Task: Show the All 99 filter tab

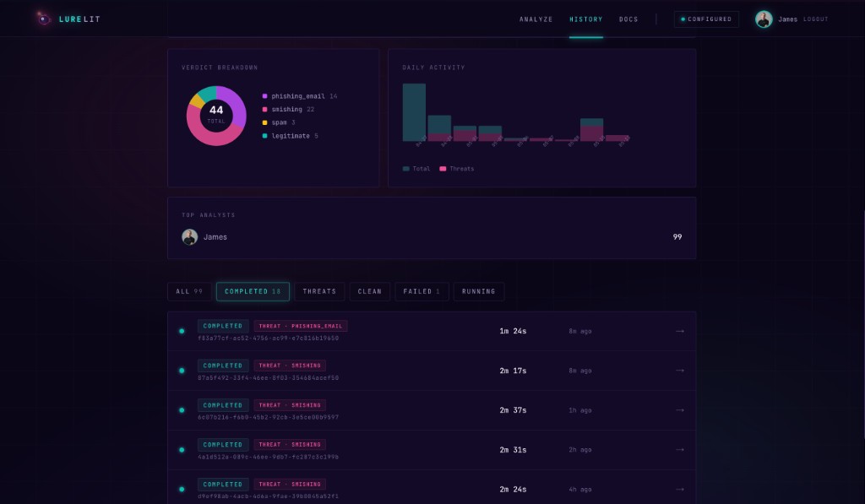Action: point(189,291)
